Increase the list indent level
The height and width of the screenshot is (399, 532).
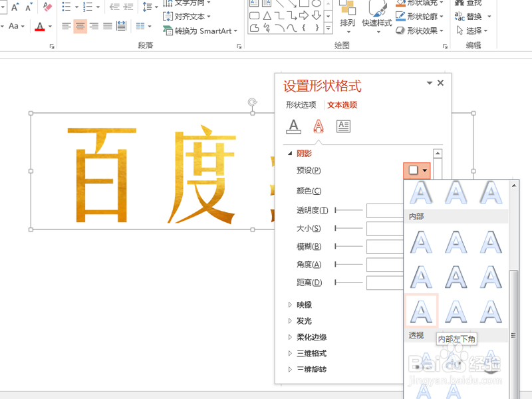tap(128, 7)
